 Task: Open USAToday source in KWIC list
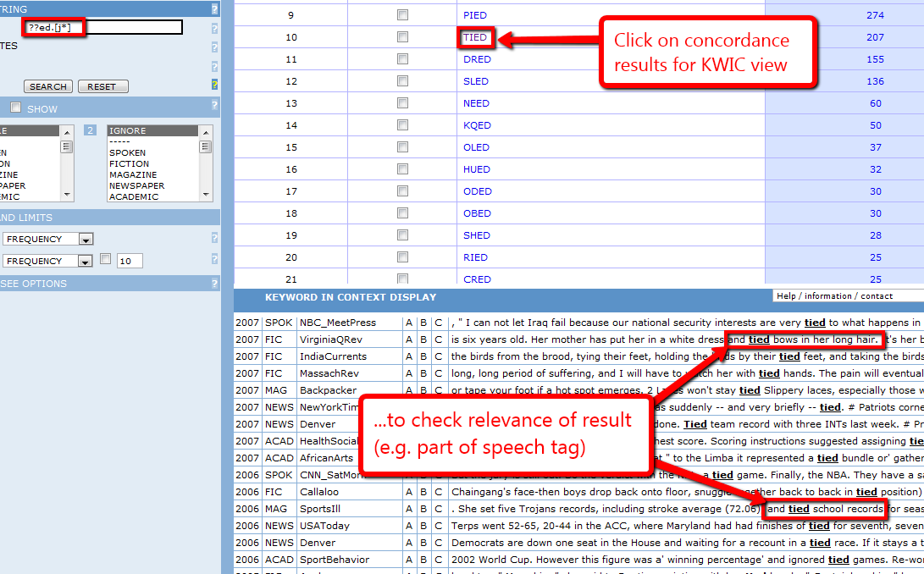(x=324, y=526)
